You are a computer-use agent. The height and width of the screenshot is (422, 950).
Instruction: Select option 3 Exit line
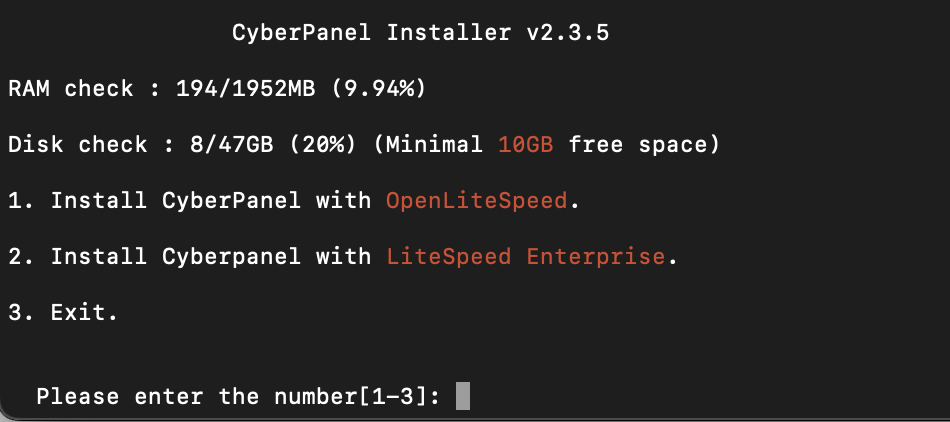(63, 312)
